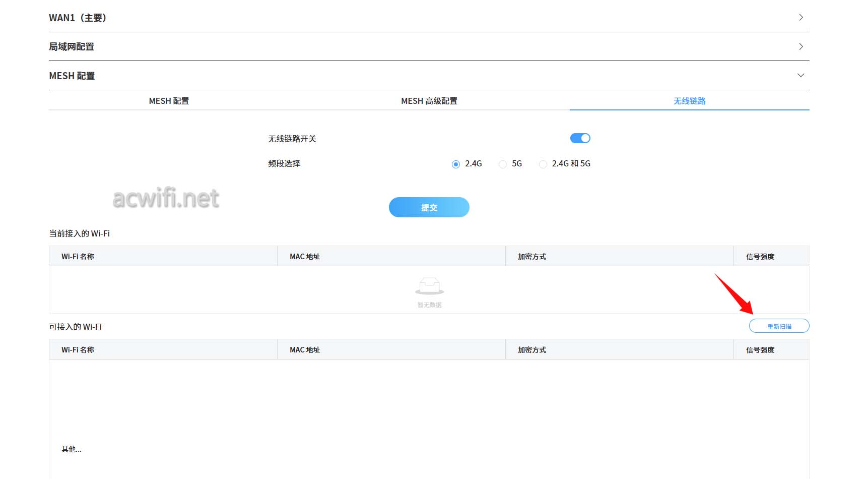This screenshot has width=868, height=479.
Task: Expand the WAN1 (主要) section chevron
Action: [x=801, y=18]
